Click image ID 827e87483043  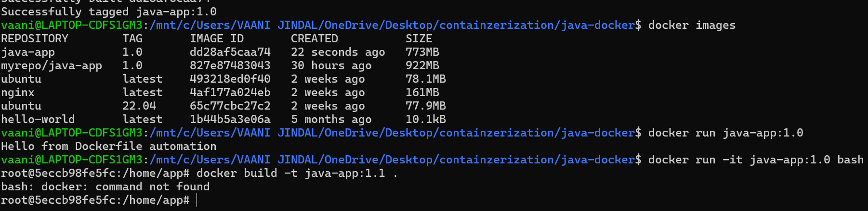[x=230, y=65]
